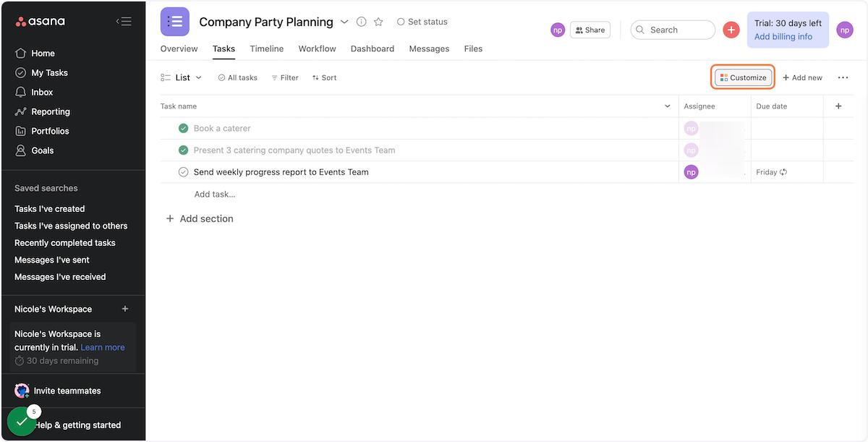Open Help & getting started
Image resolution: width=868 pixels, height=442 pixels.
click(79, 425)
